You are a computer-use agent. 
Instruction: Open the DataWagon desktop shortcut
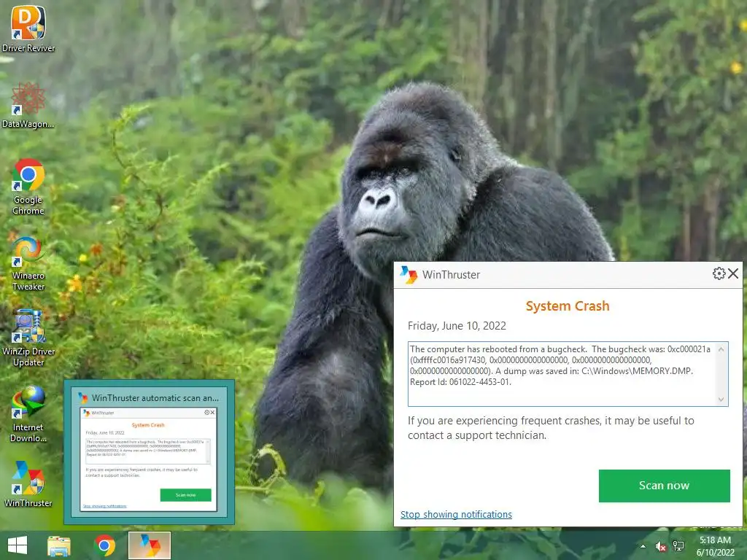point(28,105)
